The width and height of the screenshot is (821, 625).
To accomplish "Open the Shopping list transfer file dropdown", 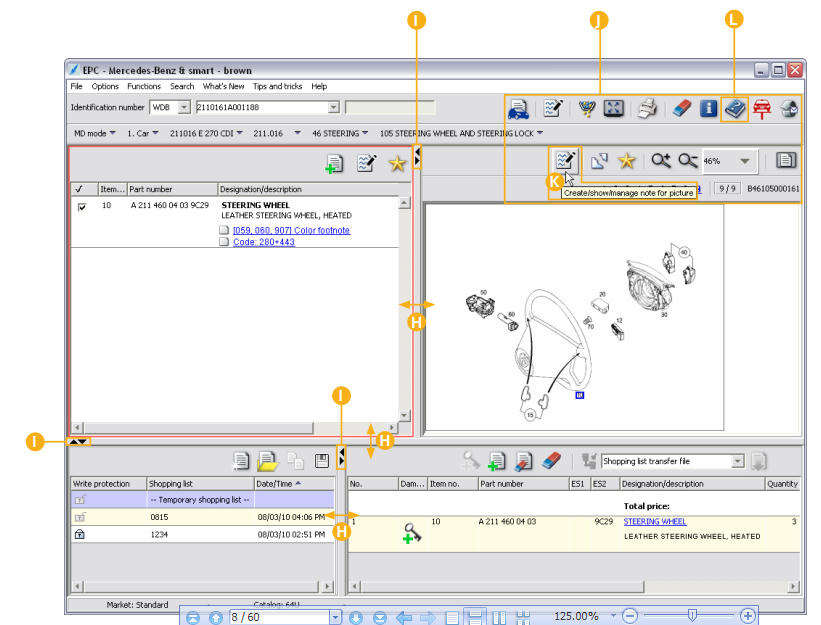I will coord(737,461).
